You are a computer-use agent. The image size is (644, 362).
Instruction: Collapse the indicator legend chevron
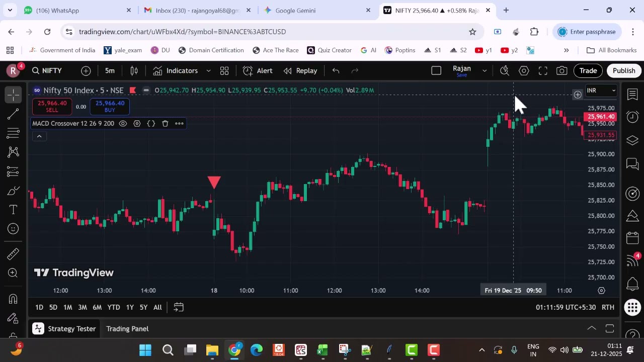[x=39, y=136]
